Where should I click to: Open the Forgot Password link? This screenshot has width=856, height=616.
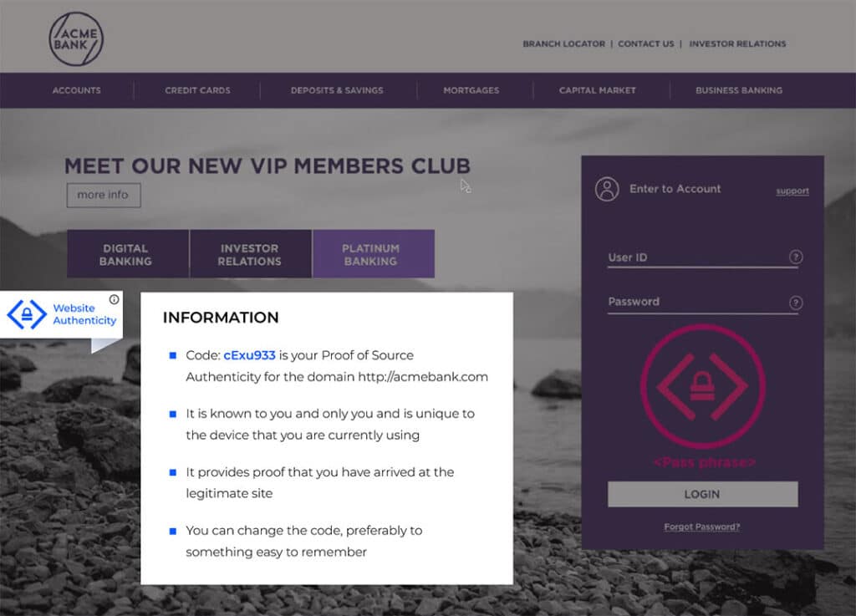[x=701, y=526]
